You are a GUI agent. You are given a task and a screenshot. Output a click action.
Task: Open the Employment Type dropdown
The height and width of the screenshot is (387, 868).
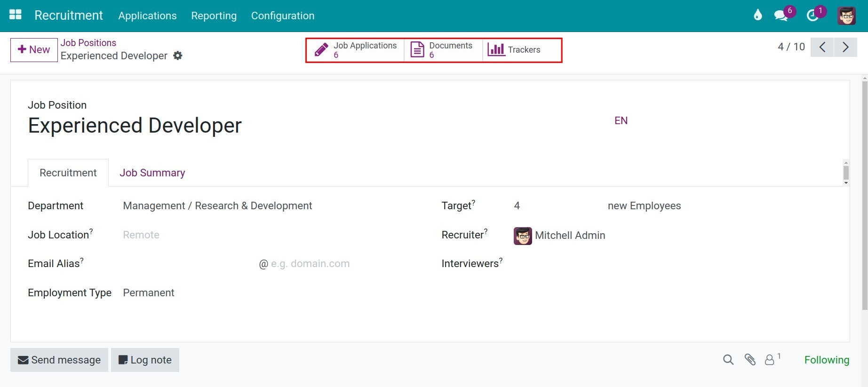[x=188, y=293]
